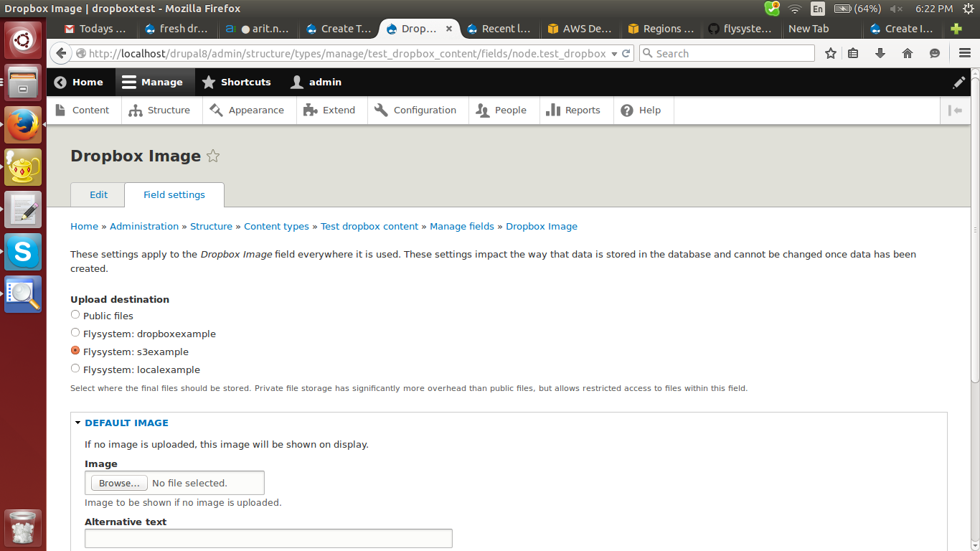
Task: Collapse the admin toolbar with the arrow control
Action: (x=955, y=110)
